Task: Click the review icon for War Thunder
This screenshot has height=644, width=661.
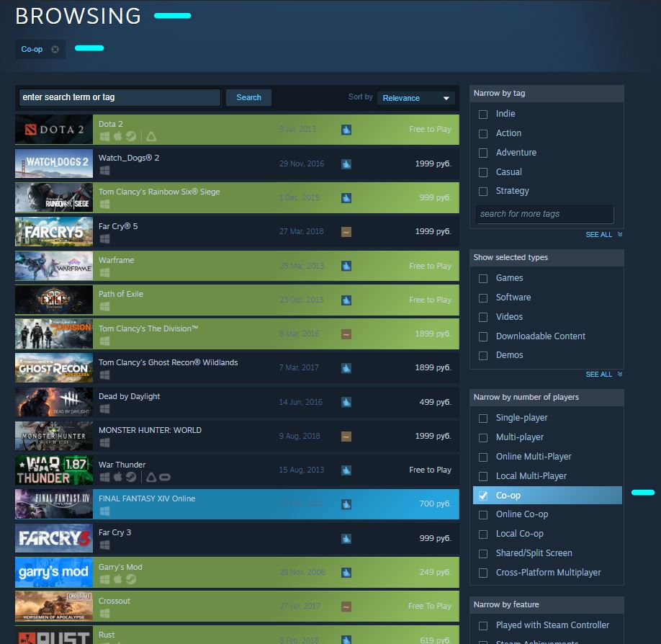Action: pyautogui.click(x=346, y=470)
